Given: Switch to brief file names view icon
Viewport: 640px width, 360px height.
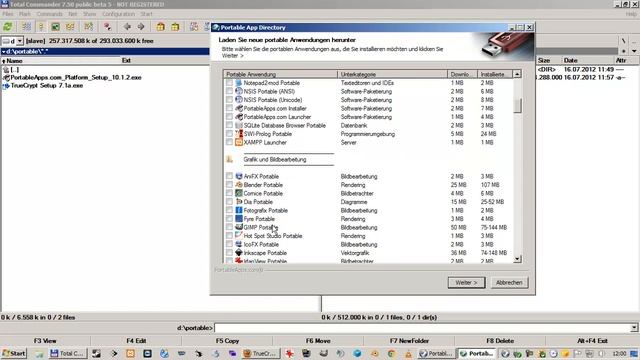Looking at the screenshot, I should tap(27, 27).
